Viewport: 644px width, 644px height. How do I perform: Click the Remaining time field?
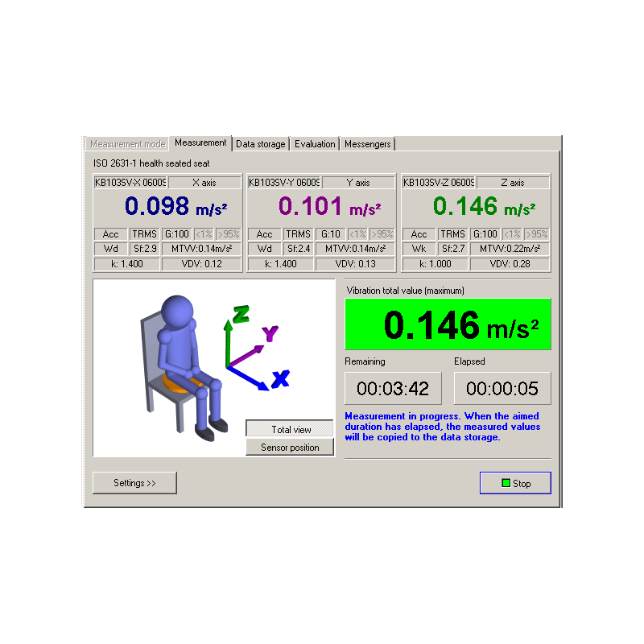pyautogui.click(x=393, y=389)
